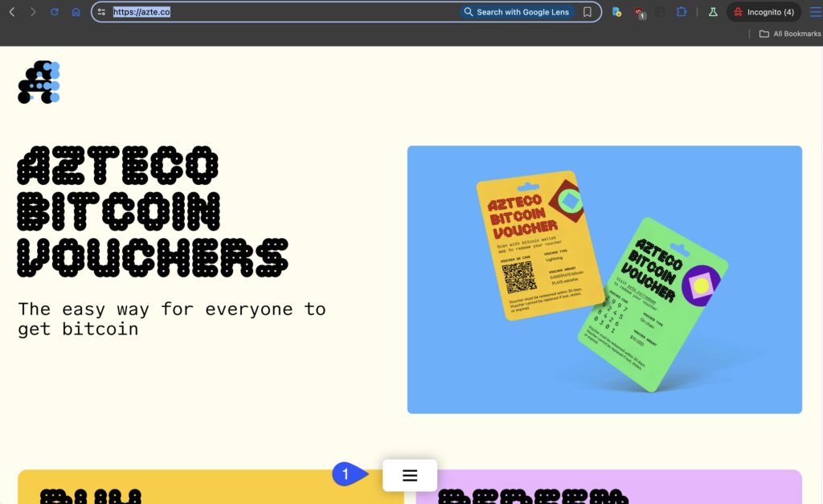Bookmark this page with the bookmark icon
The width and height of the screenshot is (823, 504).
coord(588,12)
